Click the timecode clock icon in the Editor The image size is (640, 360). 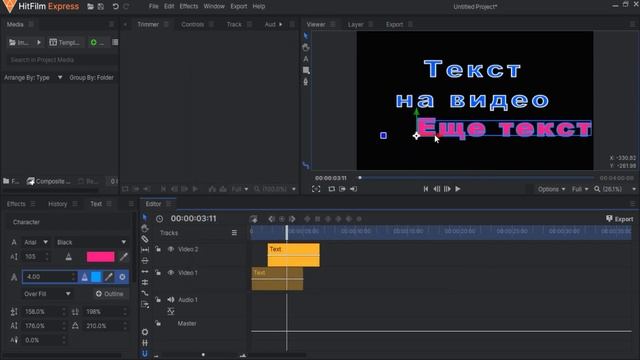click(x=160, y=219)
